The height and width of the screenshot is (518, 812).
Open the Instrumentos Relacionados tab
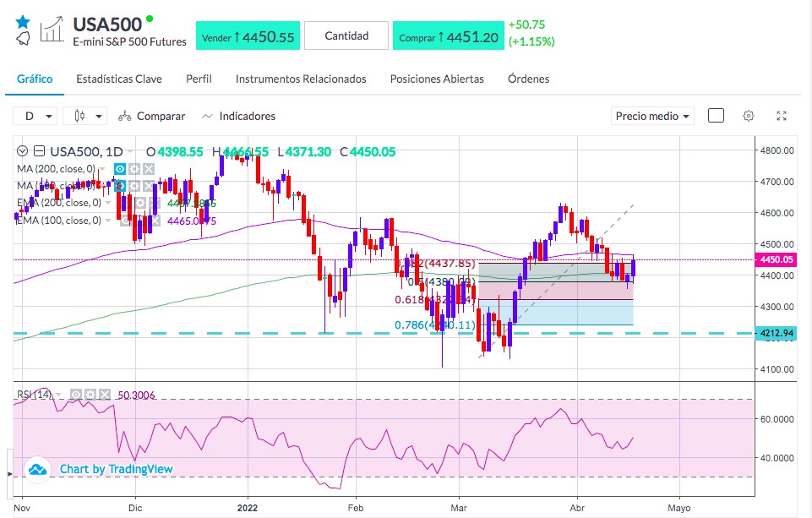click(301, 79)
